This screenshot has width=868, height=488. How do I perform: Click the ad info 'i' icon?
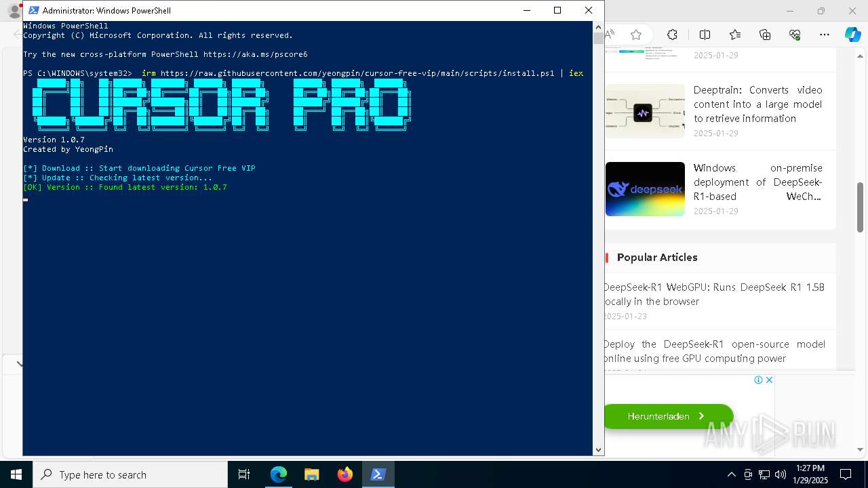(759, 380)
